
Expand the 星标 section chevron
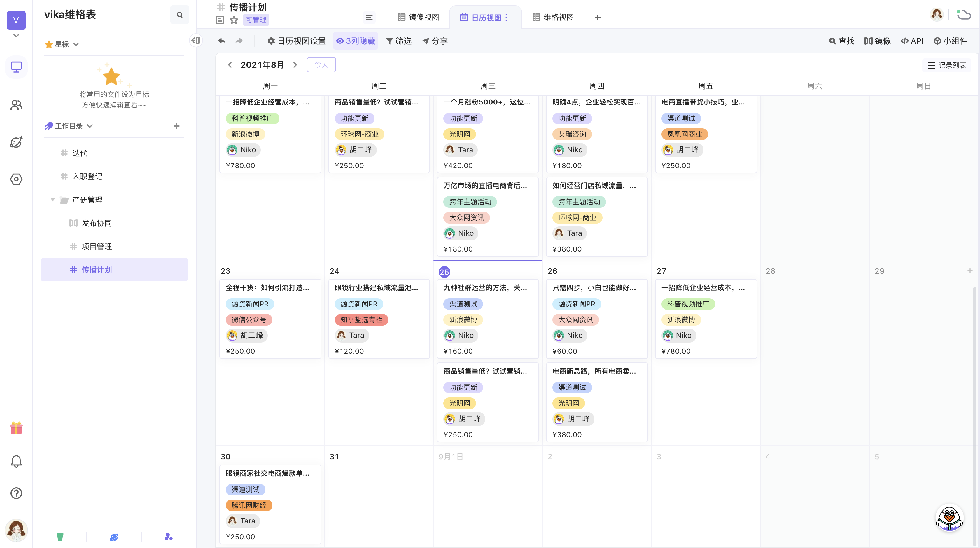76,44
